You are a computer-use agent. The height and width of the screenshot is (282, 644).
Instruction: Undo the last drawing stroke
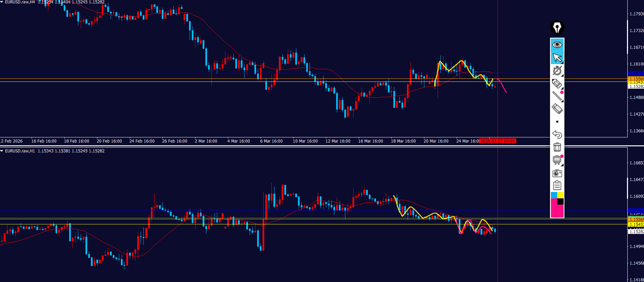pos(557,134)
